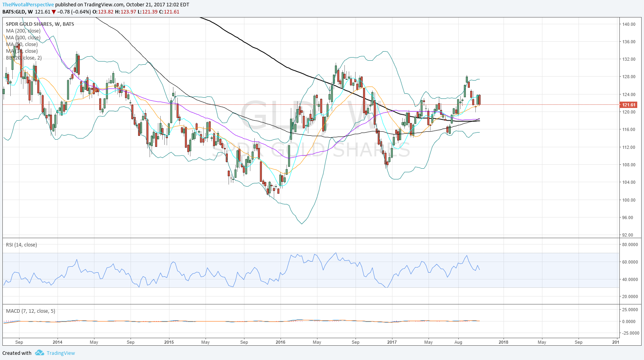
Task: Click the 140.00 price axis label
Action: pyautogui.click(x=629, y=24)
